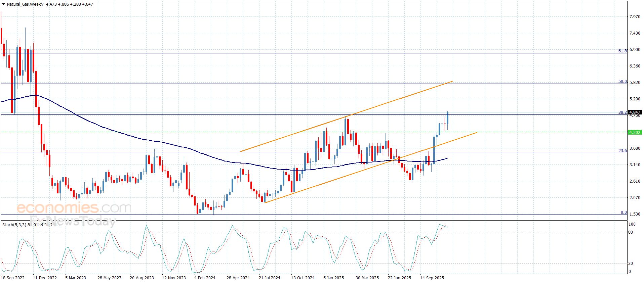
Task: Click the 50.0 Fibonacci level label
Action: coord(622,82)
